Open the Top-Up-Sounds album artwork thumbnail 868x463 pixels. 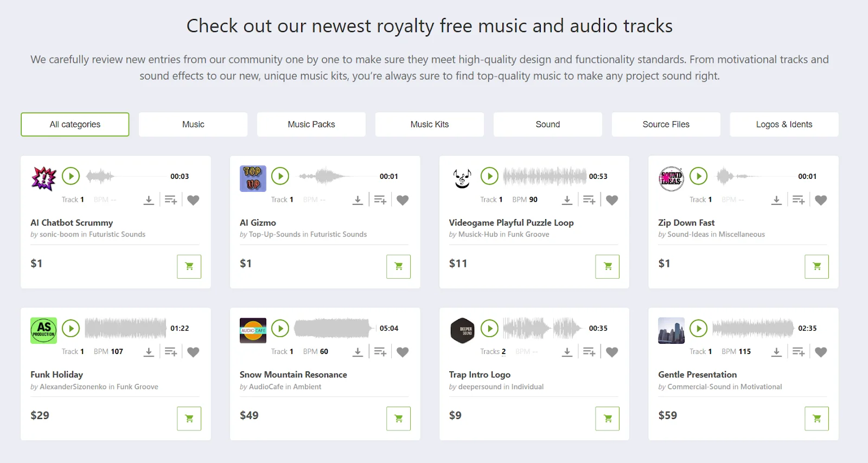point(252,178)
